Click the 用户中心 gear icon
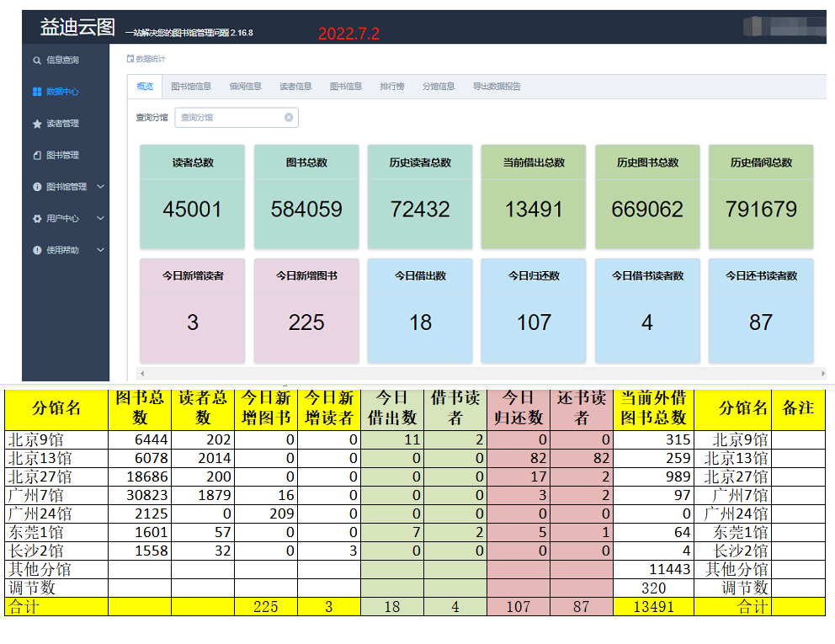The height and width of the screenshot is (644, 835). (x=37, y=219)
